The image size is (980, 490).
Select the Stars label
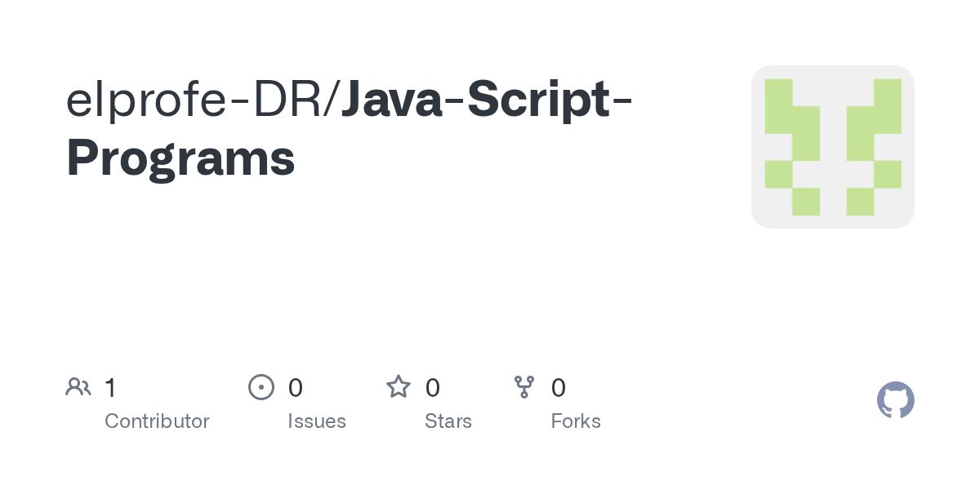[448, 421]
